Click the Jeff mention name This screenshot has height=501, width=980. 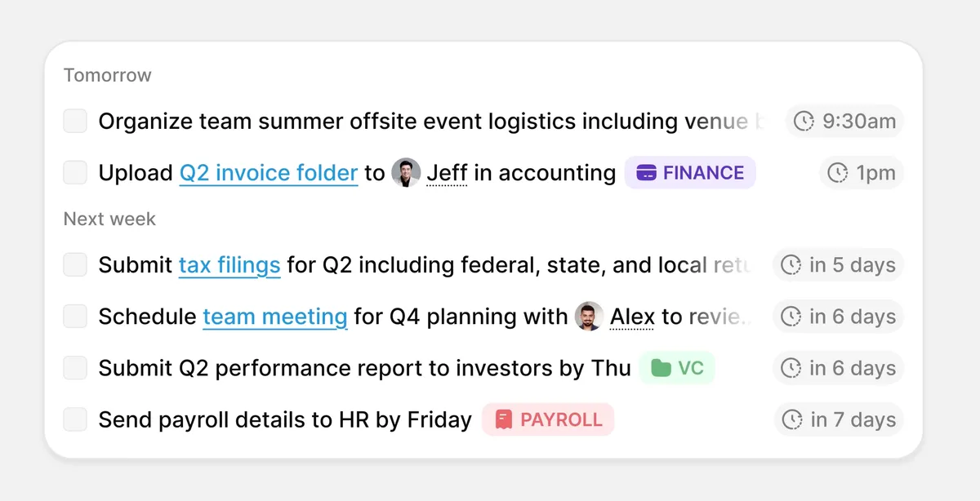click(448, 173)
